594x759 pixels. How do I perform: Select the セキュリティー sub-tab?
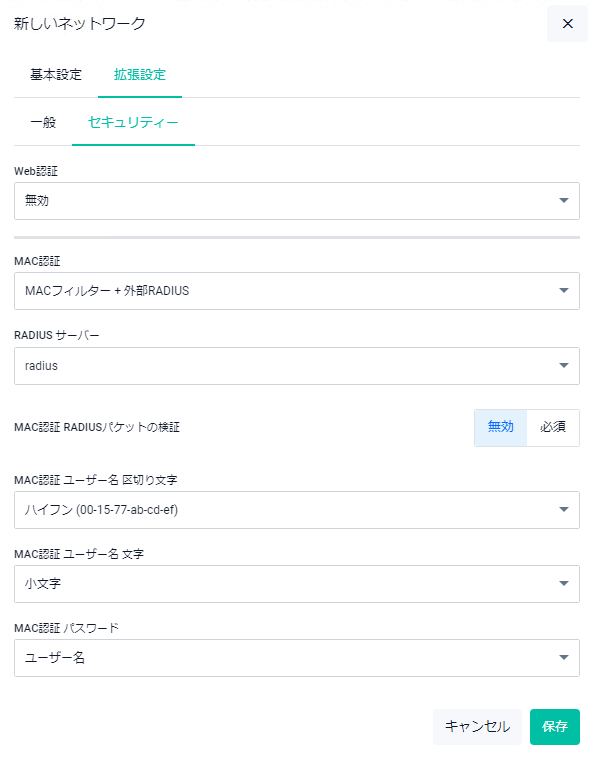[133, 122]
